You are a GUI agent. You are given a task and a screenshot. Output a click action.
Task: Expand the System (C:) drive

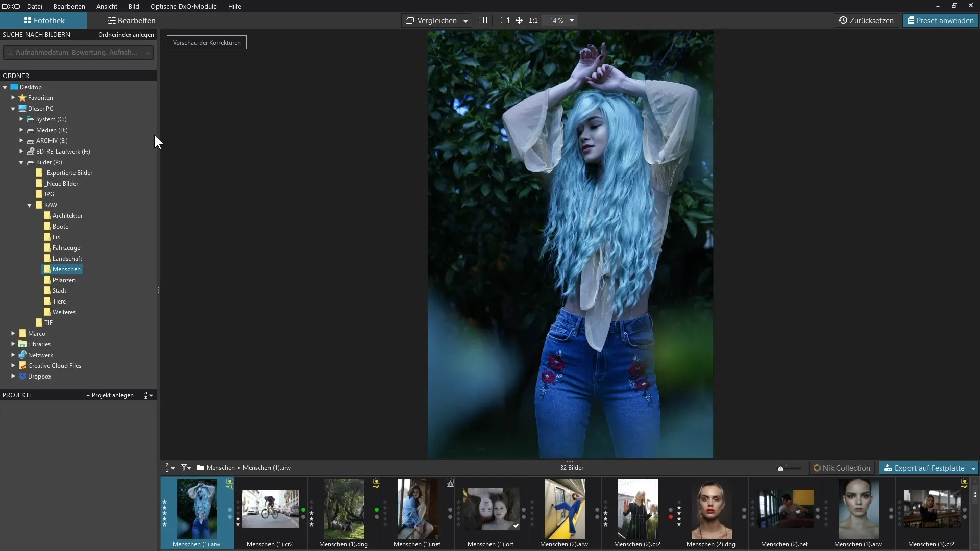21,119
